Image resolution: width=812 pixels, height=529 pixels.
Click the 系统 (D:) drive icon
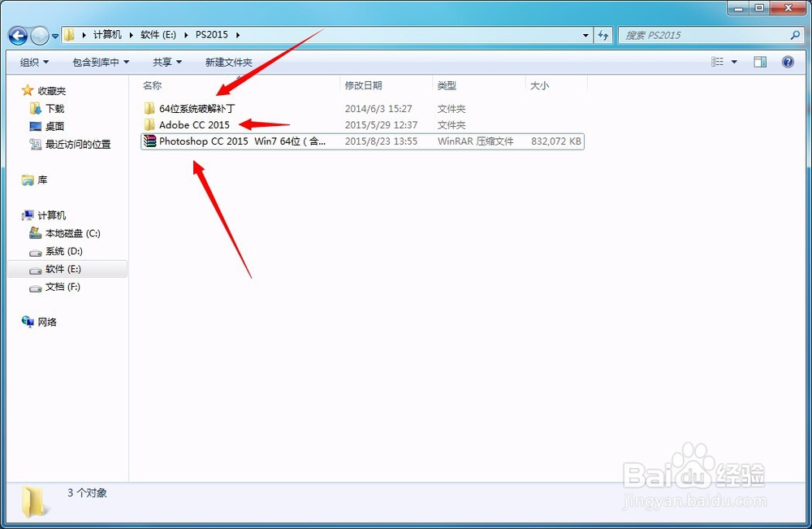point(35,253)
